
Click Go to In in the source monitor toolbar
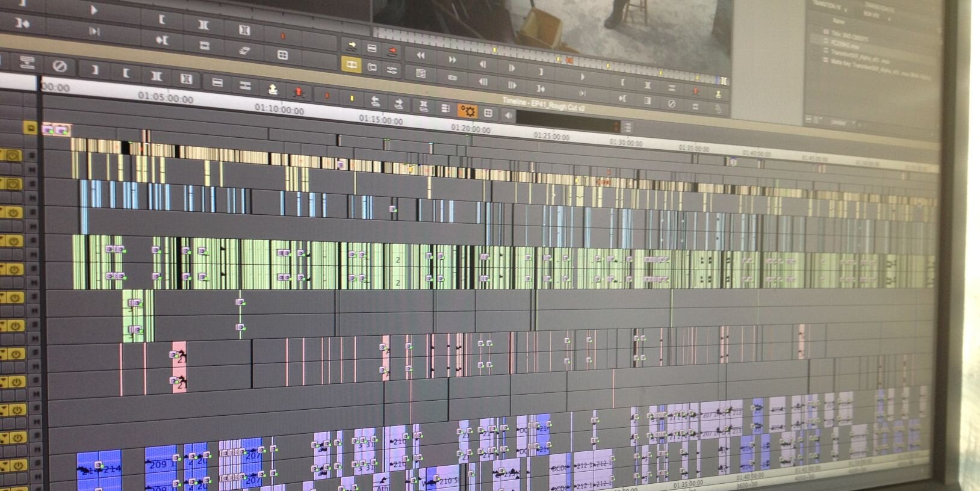click(163, 40)
